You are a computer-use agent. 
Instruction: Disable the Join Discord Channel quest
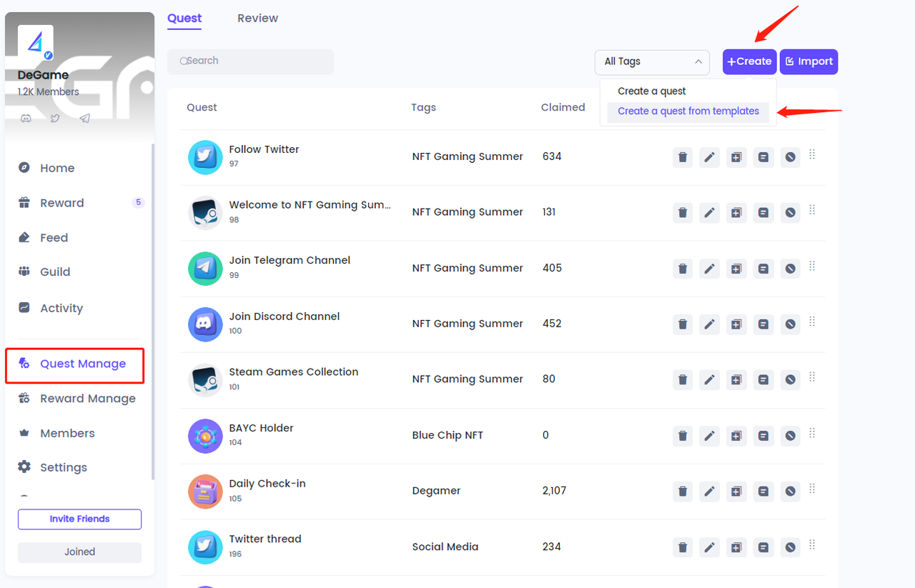(790, 324)
